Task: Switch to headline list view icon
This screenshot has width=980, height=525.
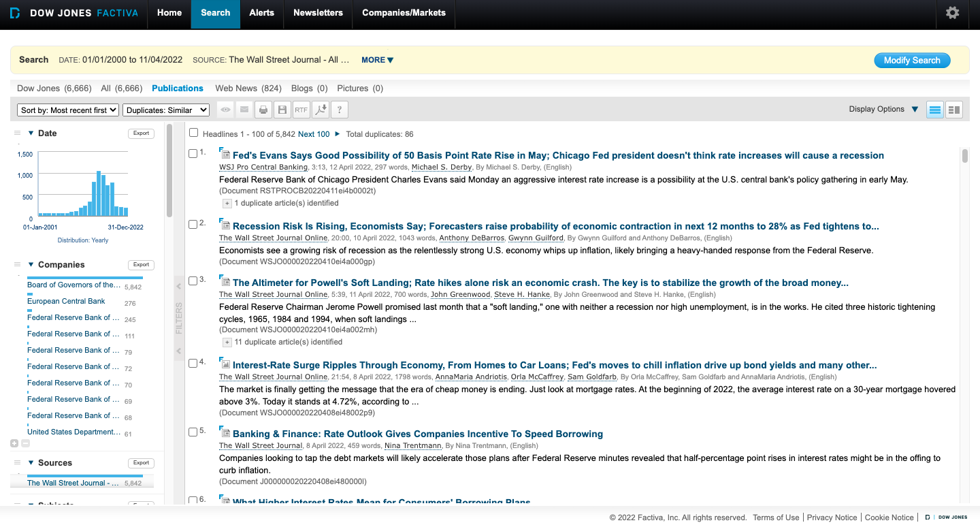Action: (x=935, y=110)
